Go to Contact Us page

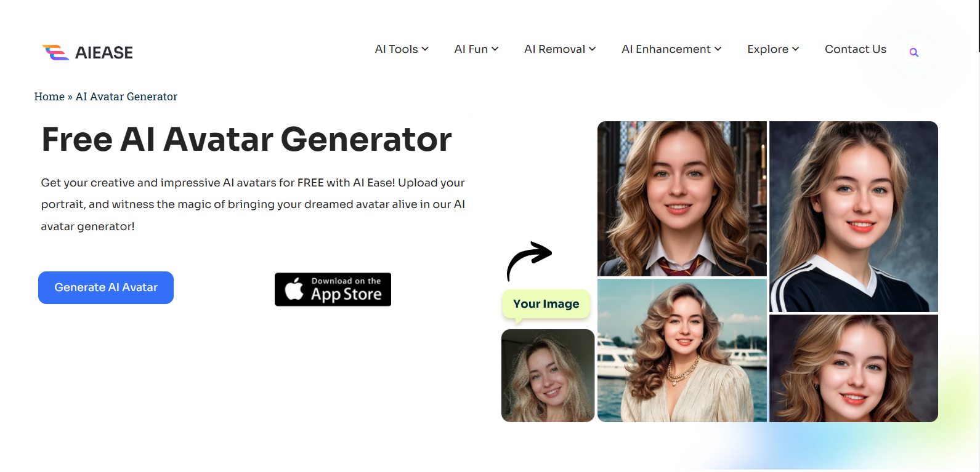click(856, 49)
